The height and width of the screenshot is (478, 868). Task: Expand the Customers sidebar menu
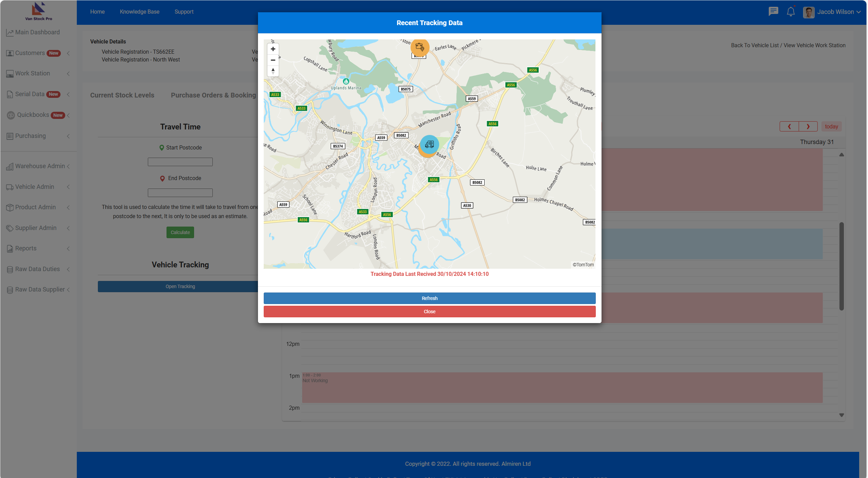click(x=68, y=53)
